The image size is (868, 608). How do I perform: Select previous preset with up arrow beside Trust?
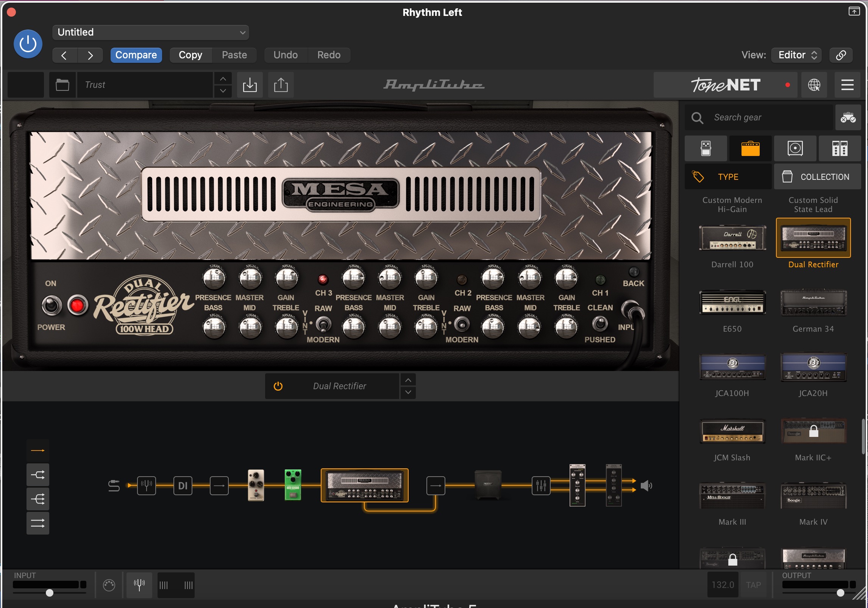(223, 79)
